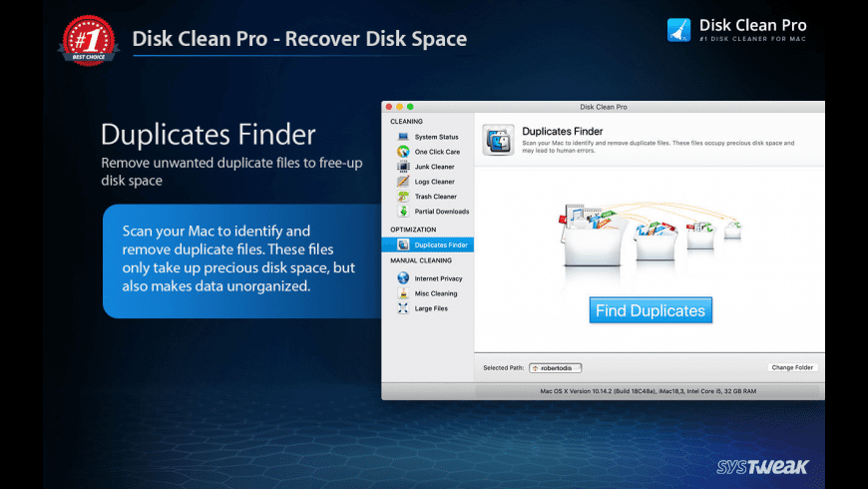This screenshot has height=489, width=868.
Task: Click the Trash Cleaner icon
Action: click(403, 196)
